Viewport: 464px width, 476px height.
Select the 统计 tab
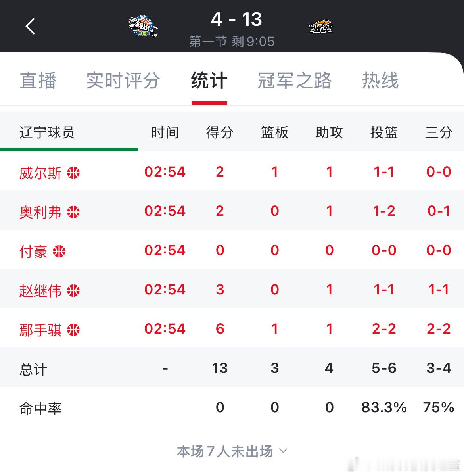click(209, 81)
